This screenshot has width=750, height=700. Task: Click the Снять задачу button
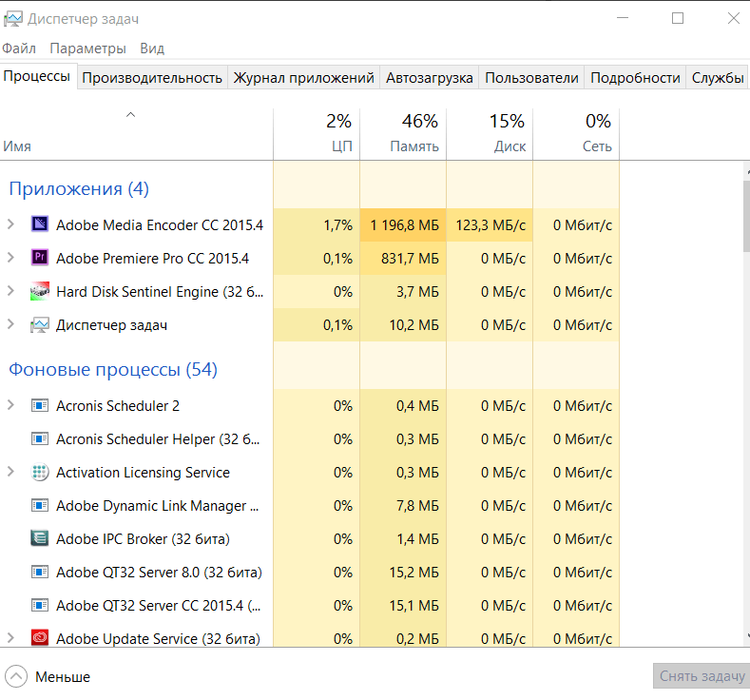(x=702, y=676)
